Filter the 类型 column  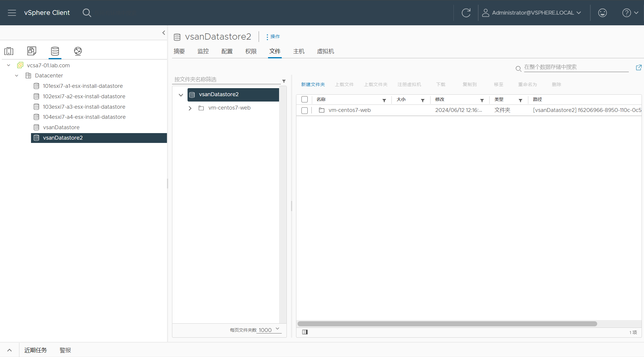(x=520, y=100)
